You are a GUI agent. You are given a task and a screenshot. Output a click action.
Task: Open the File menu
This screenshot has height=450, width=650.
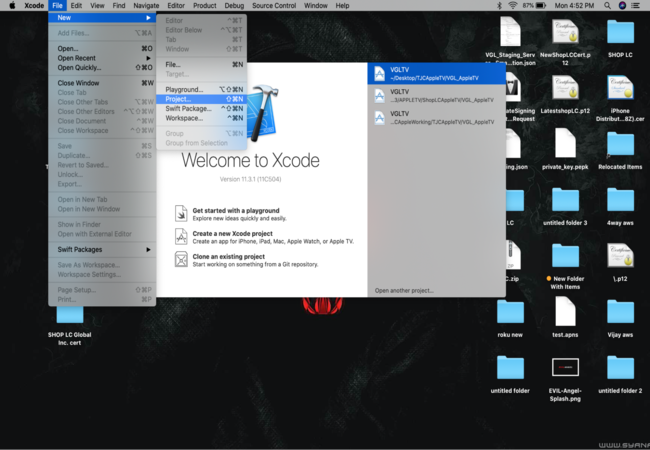click(x=57, y=5)
